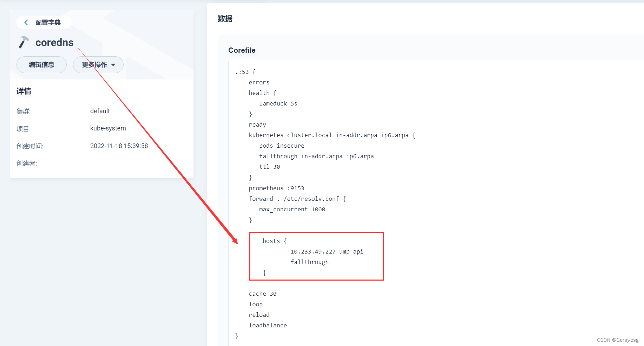This screenshot has height=346, width=644.
Task: Select the coredns title text
Action: [x=54, y=43]
